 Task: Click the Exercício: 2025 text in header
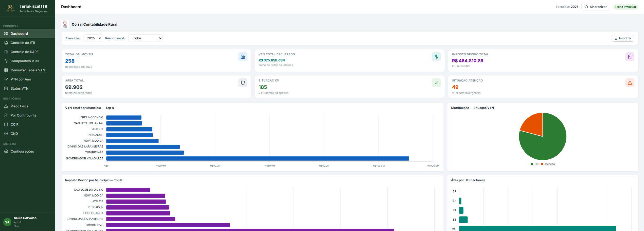[567, 7]
